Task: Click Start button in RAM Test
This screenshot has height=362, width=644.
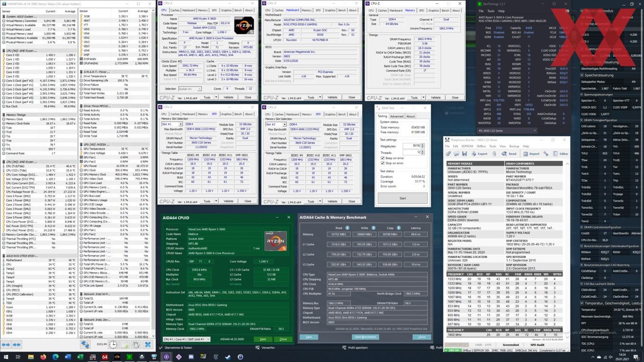Action: 402,198
